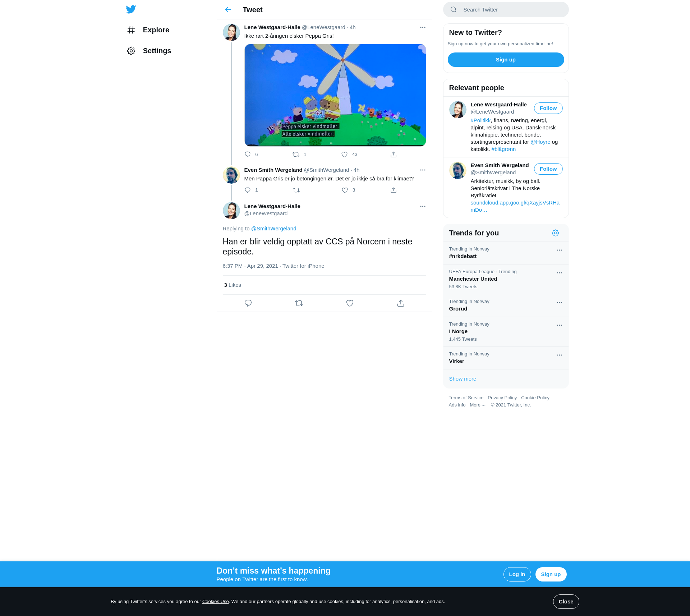Click the Twitter bird logo
The height and width of the screenshot is (616, 690).
tap(131, 9)
